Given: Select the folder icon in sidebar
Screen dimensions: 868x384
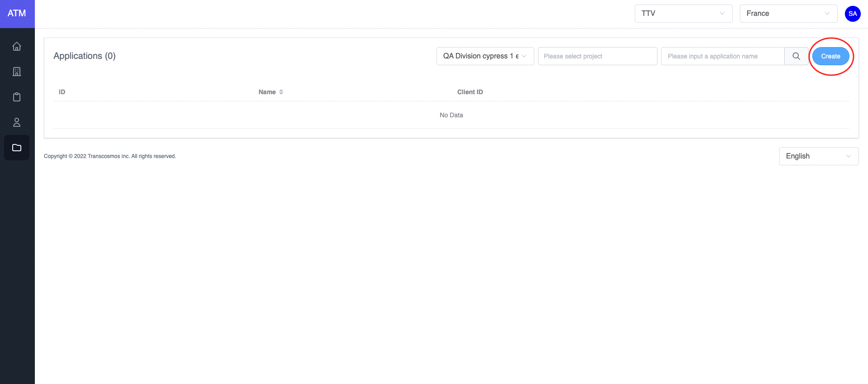Looking at the screenshot, I should click(x=17, y=148).
